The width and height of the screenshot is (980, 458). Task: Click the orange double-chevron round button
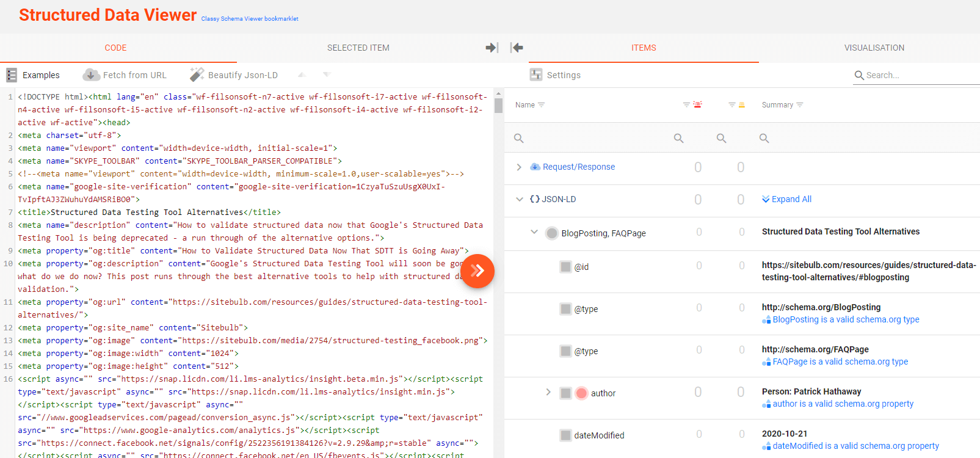(477, 271)
